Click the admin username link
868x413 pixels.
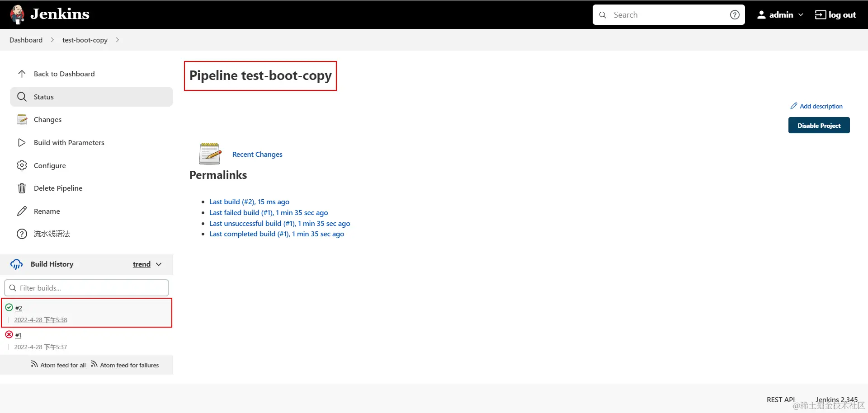click(781, 15)
